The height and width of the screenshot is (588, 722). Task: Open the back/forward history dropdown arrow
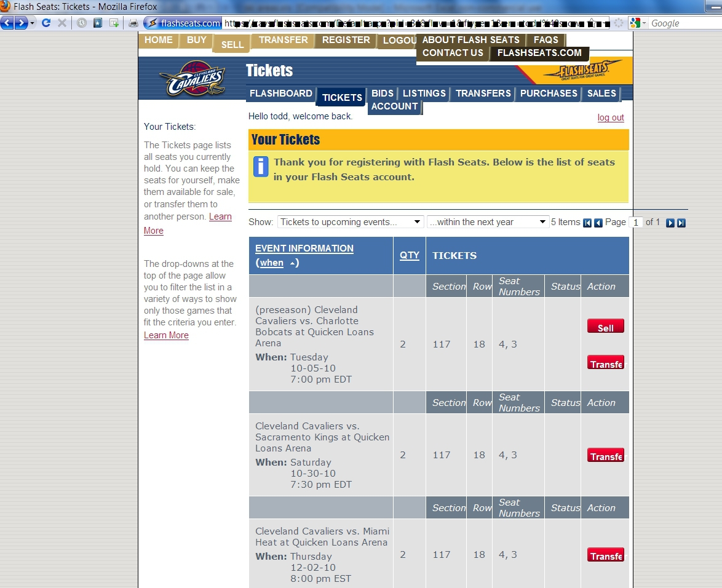pyautogui.click(x=32, y=23)
